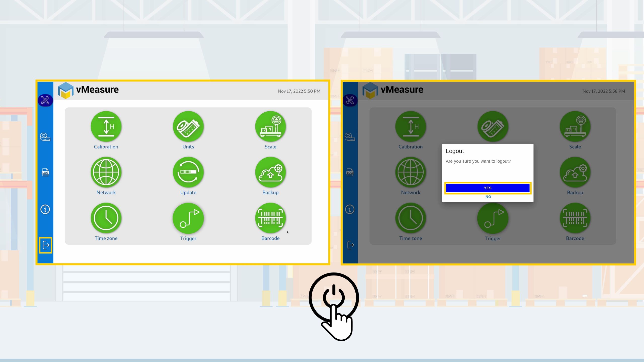This screenshot has height=362, width=644.
Task: Select the Time zone settings icon
Action: coord(106,218)
